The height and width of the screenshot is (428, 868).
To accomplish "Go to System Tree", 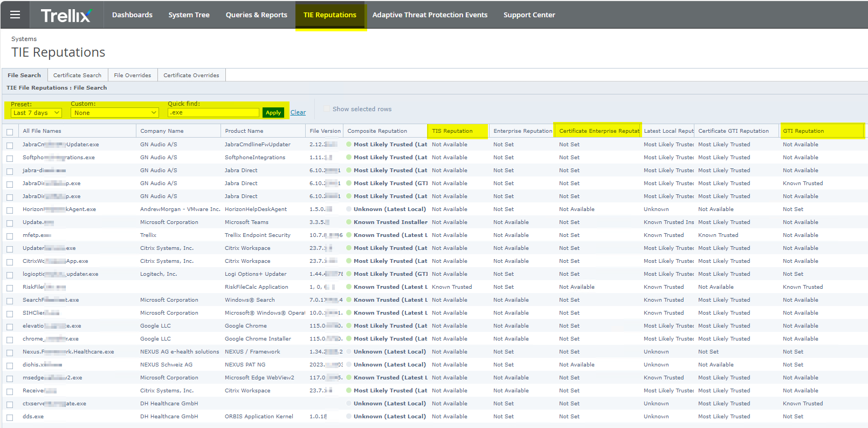I will (x=189, y=15).
